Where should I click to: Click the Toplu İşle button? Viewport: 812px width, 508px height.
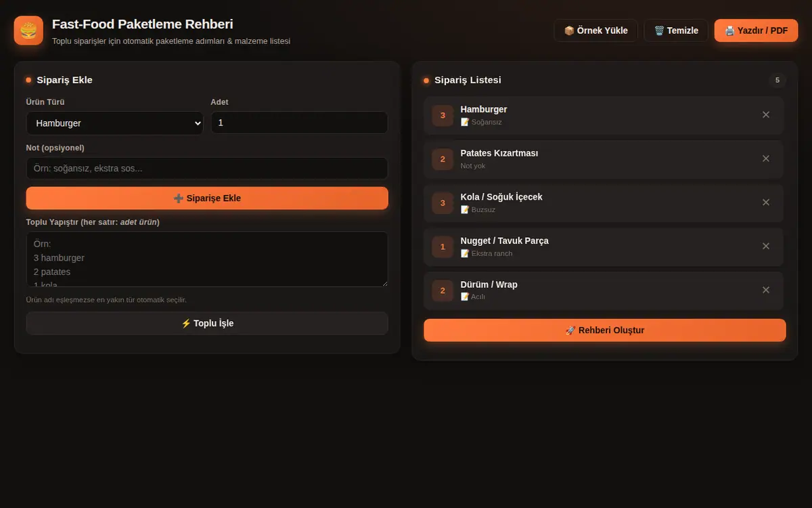(207, 323)
